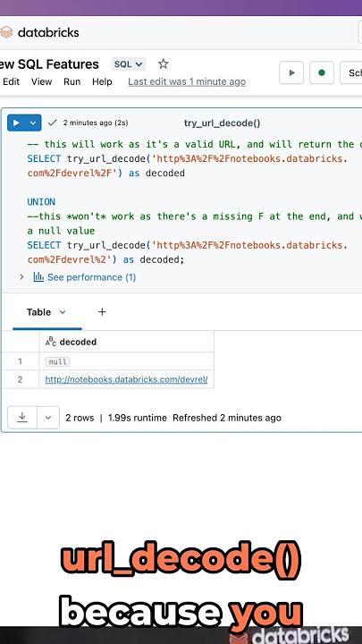The height and width of the screenshot is (644, 362).
Task: Click the green compute status indicator
Action: coord(322,72)
